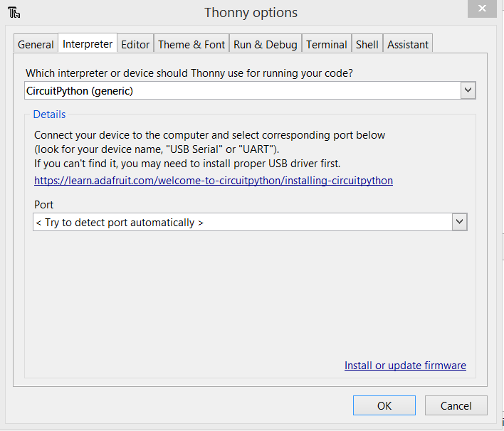Open the Editor tab
This screenshot has width=504, height=431.
(135, 44)
